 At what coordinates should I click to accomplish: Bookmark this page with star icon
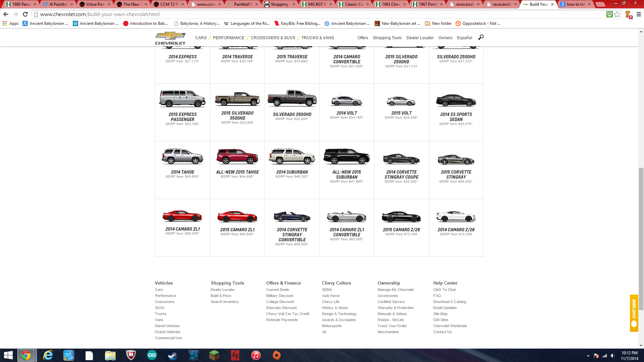[x=617, y=14]
